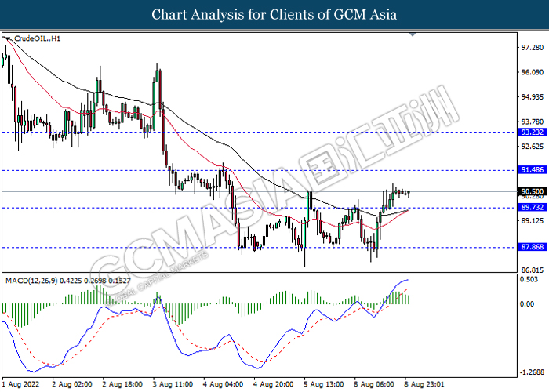Screen dimensions: 549x392
Task: Click the 89.732 price level label
Action: (x=533, y=207)
